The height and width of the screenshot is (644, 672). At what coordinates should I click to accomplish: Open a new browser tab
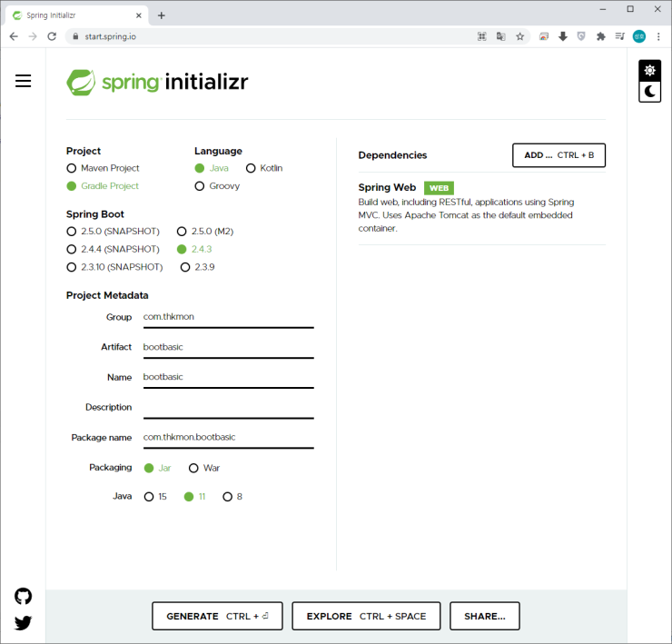162,15
